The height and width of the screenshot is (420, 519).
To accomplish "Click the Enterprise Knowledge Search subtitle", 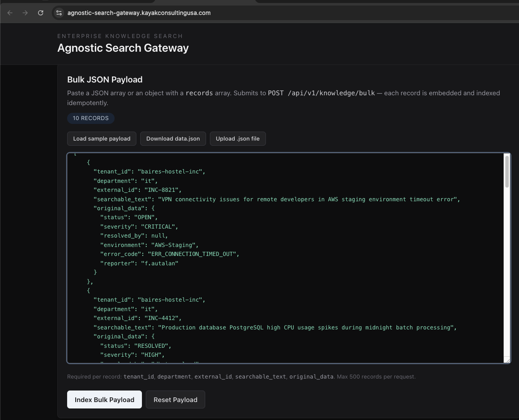I will pos(120,36).
